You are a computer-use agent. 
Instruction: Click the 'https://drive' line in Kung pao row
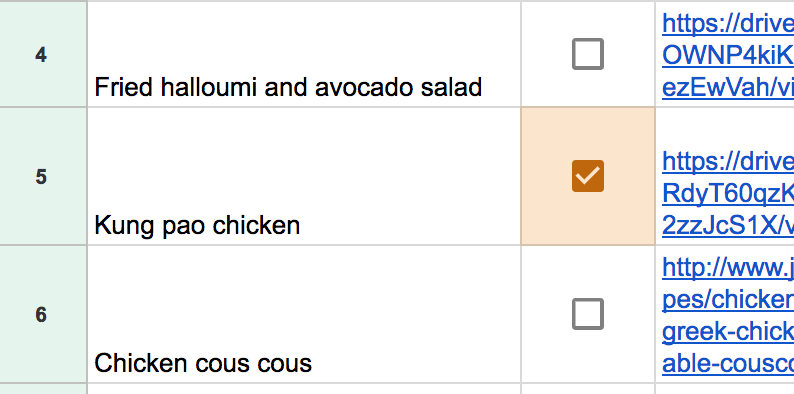[x=728, y=162]
